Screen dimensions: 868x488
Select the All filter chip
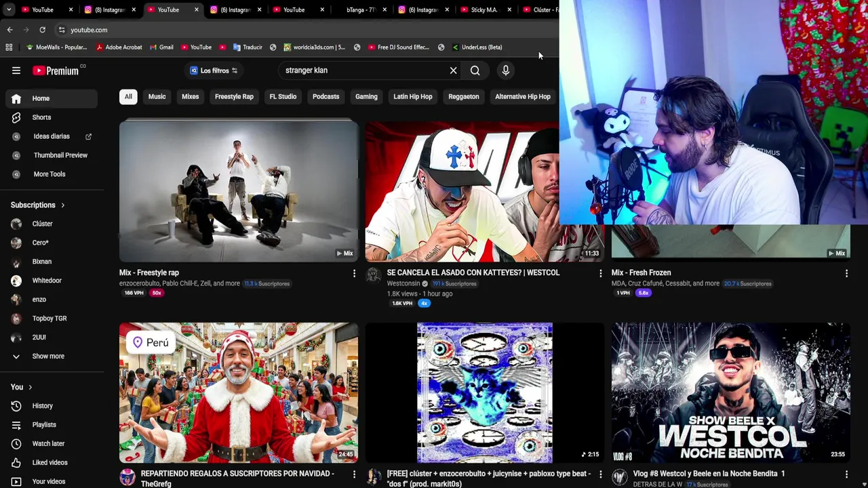[x=128, y=96]
